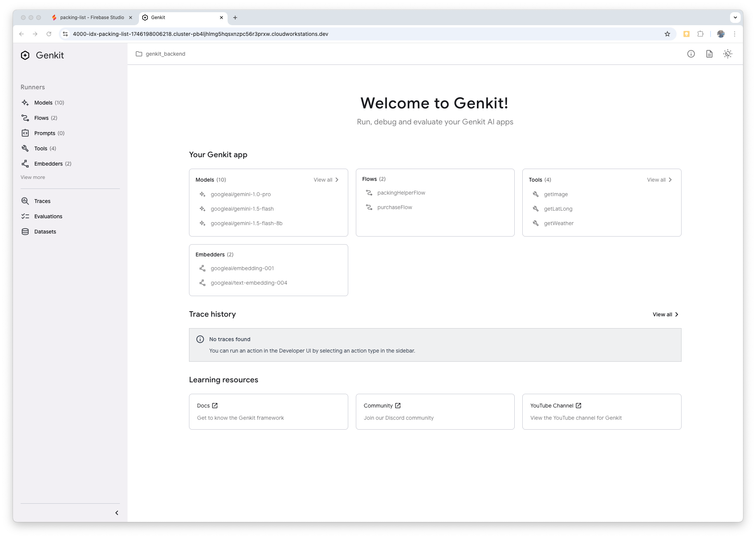Viewport: 756px width, 538px height.
Task: Select googleai/gemini-1.5-flash-8b model
Action: point(247,223)
